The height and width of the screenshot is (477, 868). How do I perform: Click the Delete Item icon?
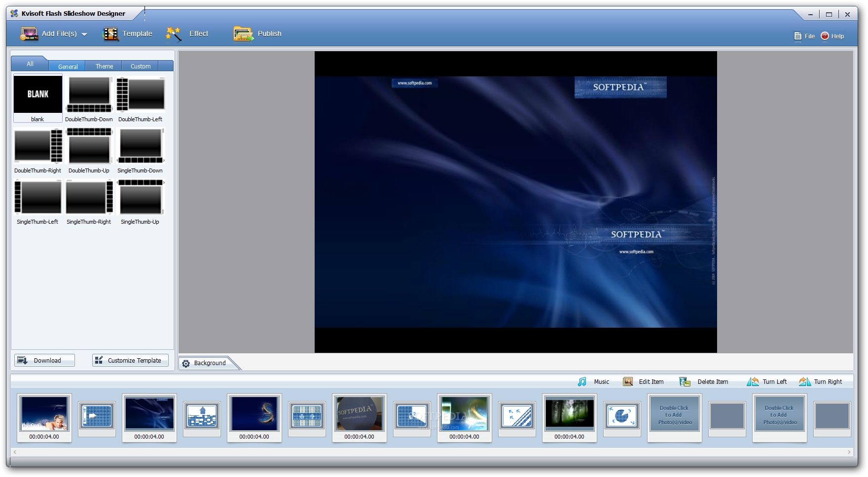(x=685, y=381)
